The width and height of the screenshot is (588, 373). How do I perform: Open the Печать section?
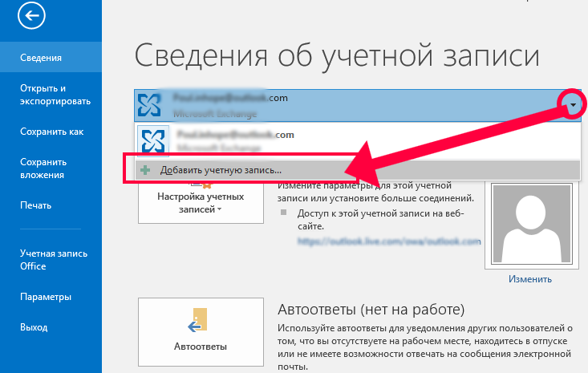(36, 205)
